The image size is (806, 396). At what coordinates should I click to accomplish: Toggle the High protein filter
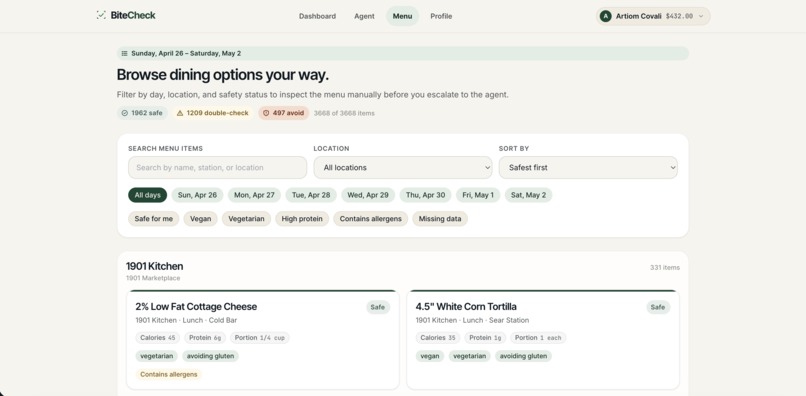point(302,219)
